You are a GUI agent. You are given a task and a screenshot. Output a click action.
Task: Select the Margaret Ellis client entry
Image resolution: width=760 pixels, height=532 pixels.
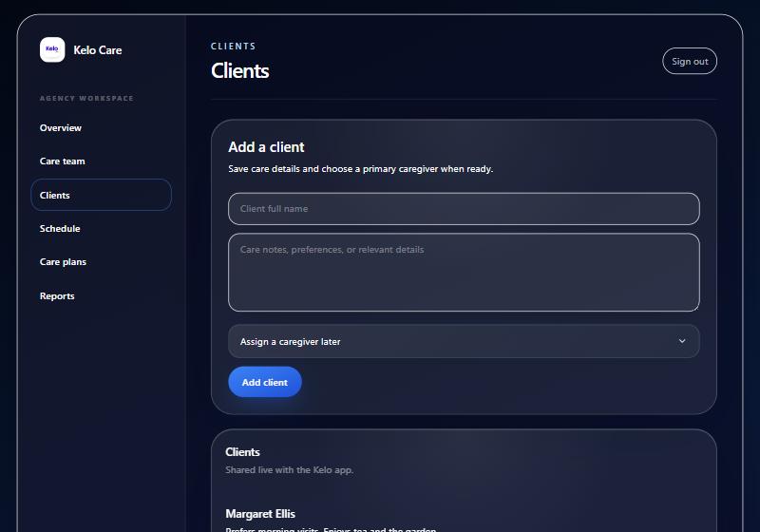click(x=260, y=514)
